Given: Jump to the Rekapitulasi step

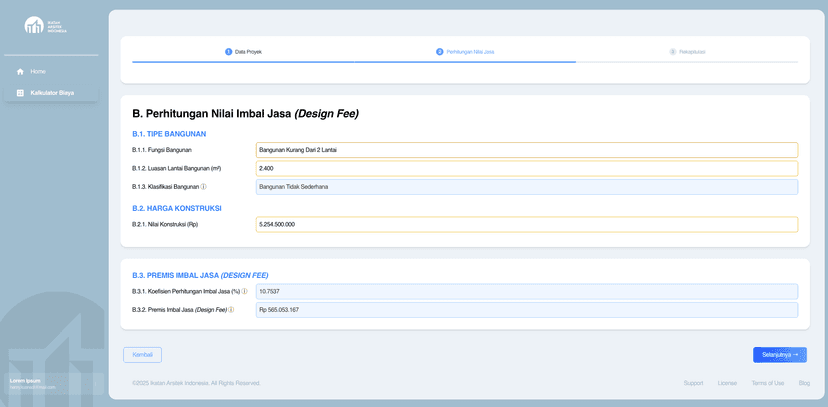Looking at the screenshot, I should click(688, 52).
